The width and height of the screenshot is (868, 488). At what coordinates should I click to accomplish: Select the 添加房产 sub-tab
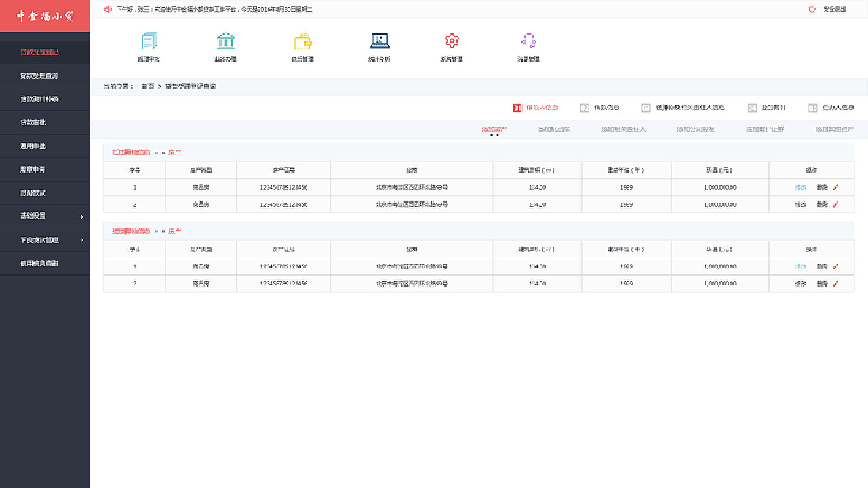pyautogui.click(x=494, y=129)
